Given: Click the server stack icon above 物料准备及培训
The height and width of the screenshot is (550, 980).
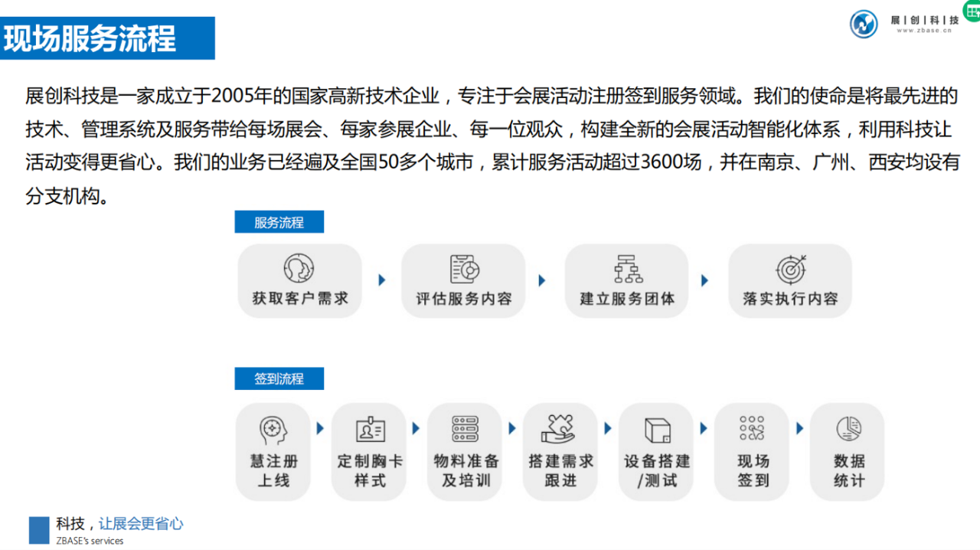Looking at the screenshot, I should click(465, 429).
